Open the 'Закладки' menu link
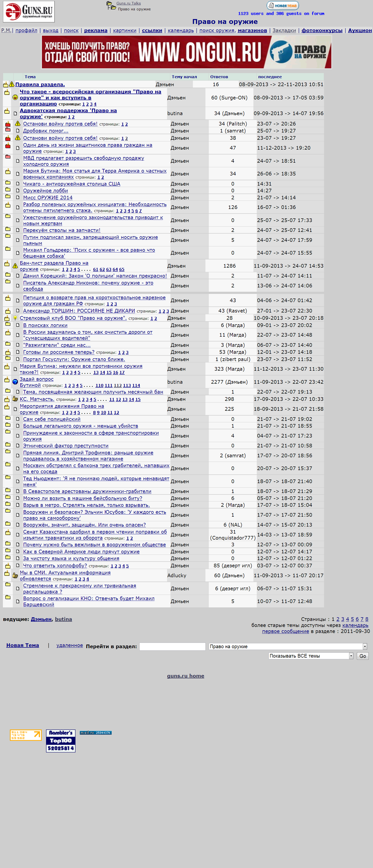The height and width of the screenshot is (868, 373). (x=284, y=30)
